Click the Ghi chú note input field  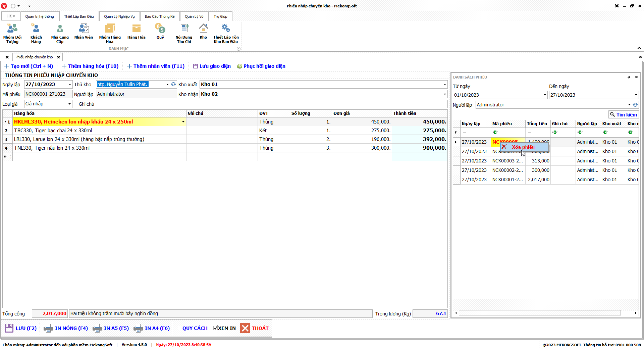(268, 104)
